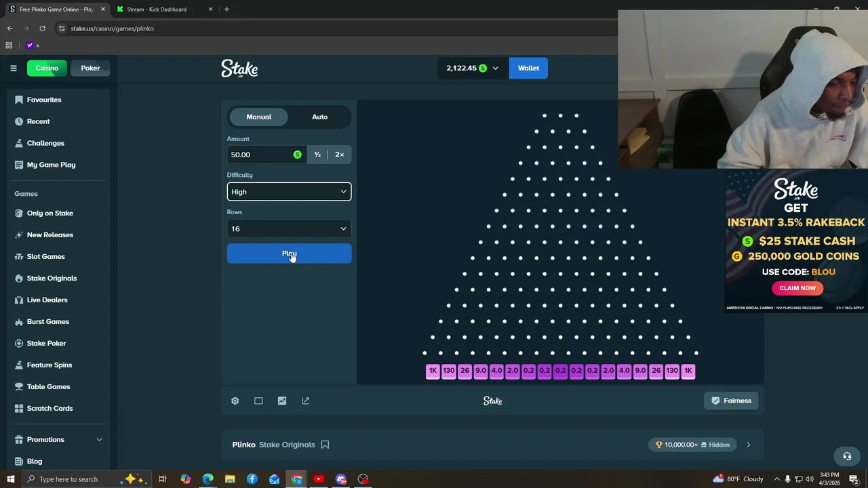This screenshot has width=868, height=488.
Task: Go back in browser
Action: [9, 28]
